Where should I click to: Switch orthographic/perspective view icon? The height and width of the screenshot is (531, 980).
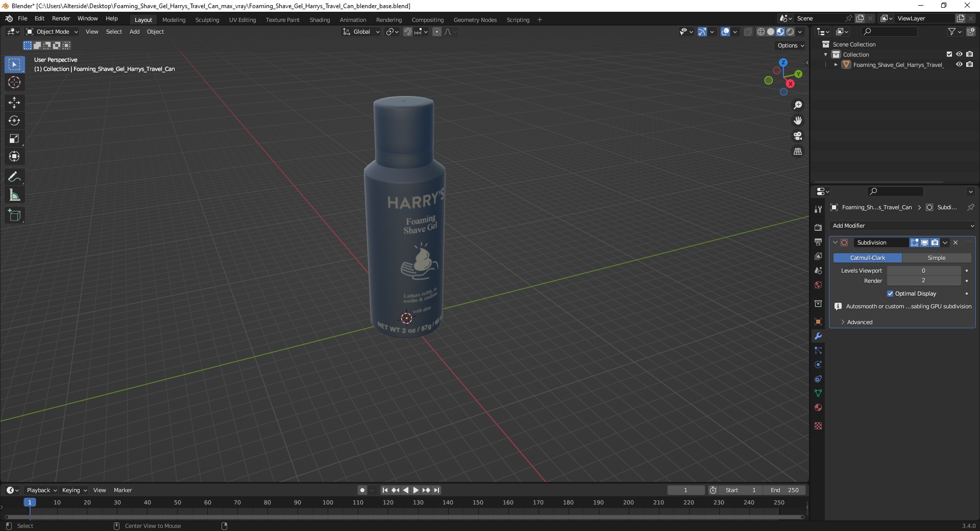tap(797, 151)
